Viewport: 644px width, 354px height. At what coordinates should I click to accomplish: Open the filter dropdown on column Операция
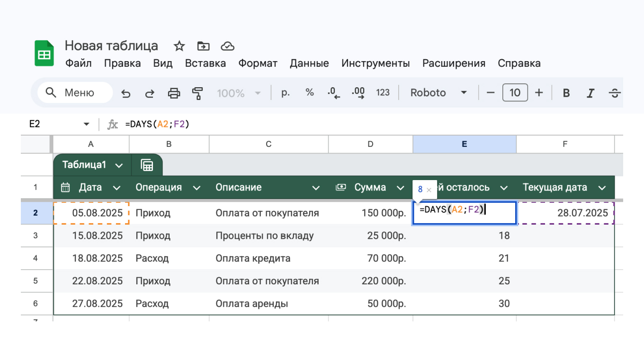point(197,187)
